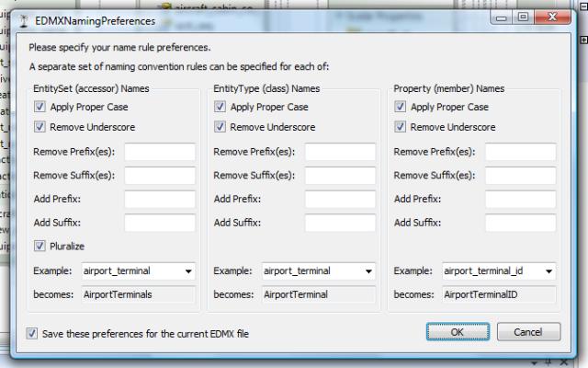Toggle EntitySet Remove Underscore checkbox
Screen dimensions: 588x368
(40, 127)
